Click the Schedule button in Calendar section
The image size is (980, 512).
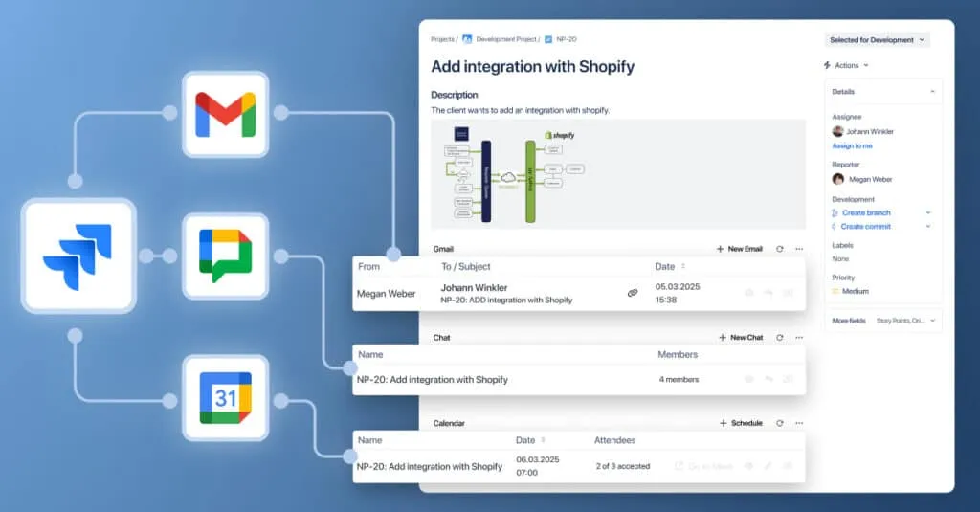741,423
